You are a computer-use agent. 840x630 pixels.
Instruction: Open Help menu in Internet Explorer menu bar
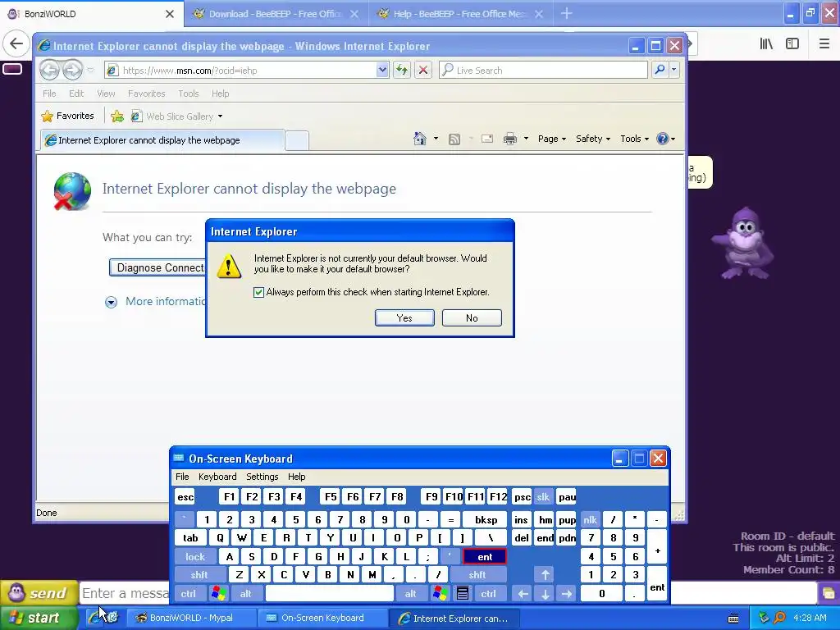[220, 94]
